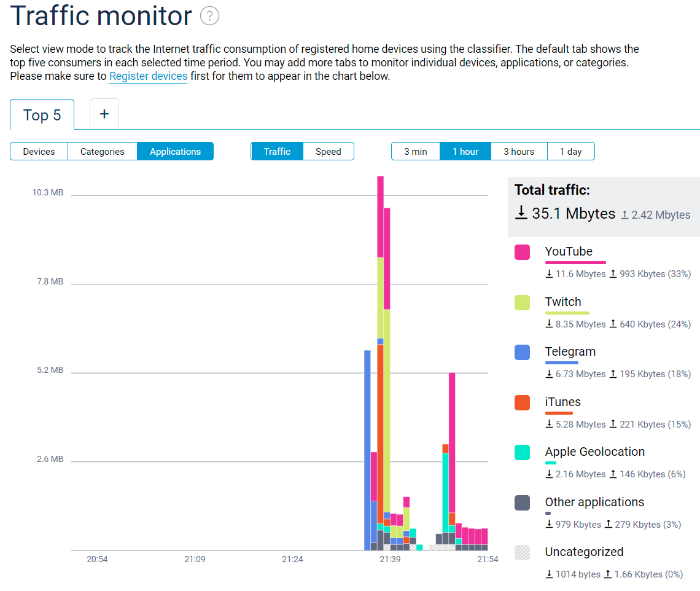
Task: Switch to the Categories view
Action: tap(102, 151)
